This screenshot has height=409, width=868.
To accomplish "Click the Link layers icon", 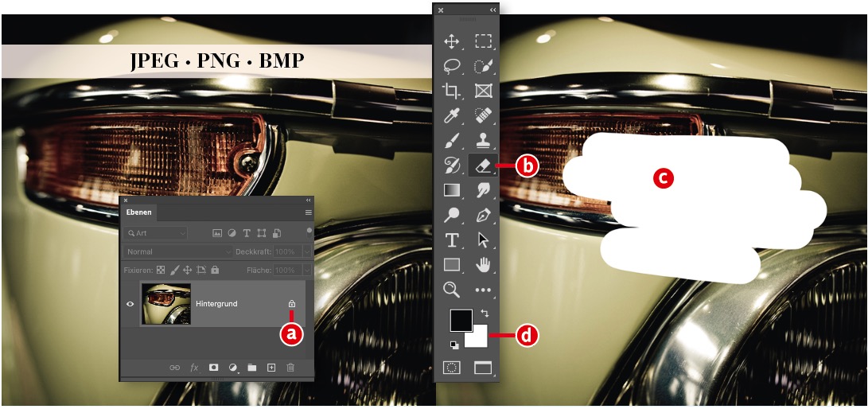I will pos(175,368).
